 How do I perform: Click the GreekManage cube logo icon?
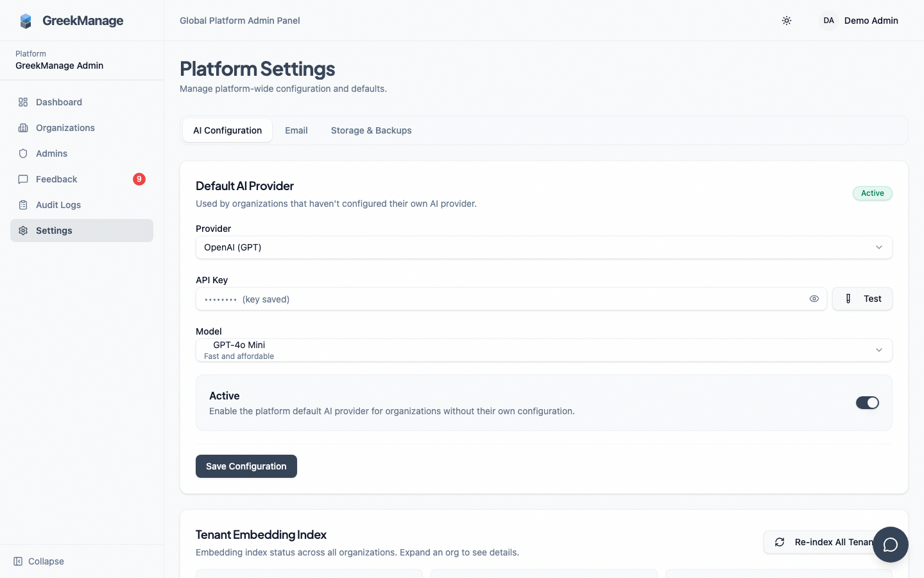pyautogui.click(x=26, y=21)
